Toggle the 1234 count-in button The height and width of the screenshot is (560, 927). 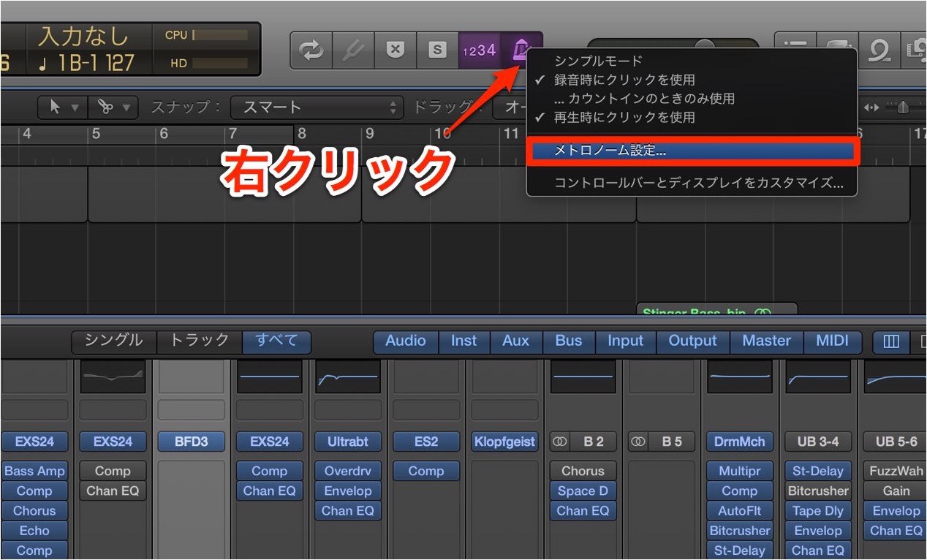pyautogui.click(x=479, y=50)
